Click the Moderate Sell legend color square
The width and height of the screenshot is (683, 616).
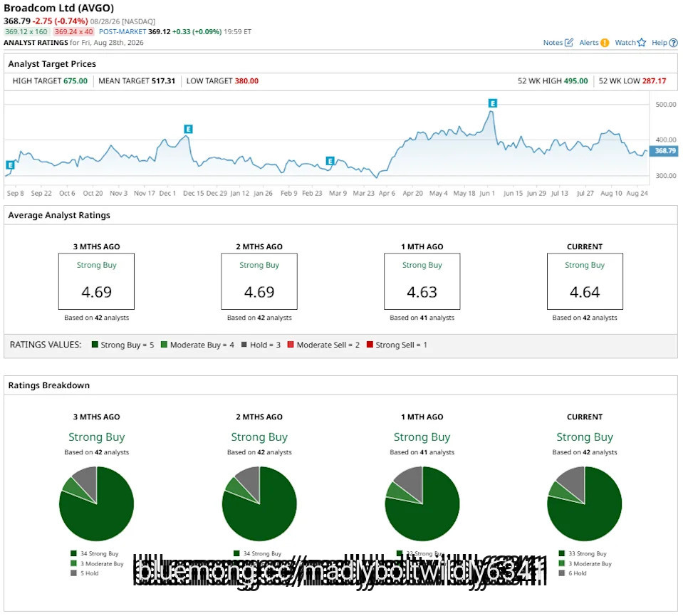[x=291, y=344]
